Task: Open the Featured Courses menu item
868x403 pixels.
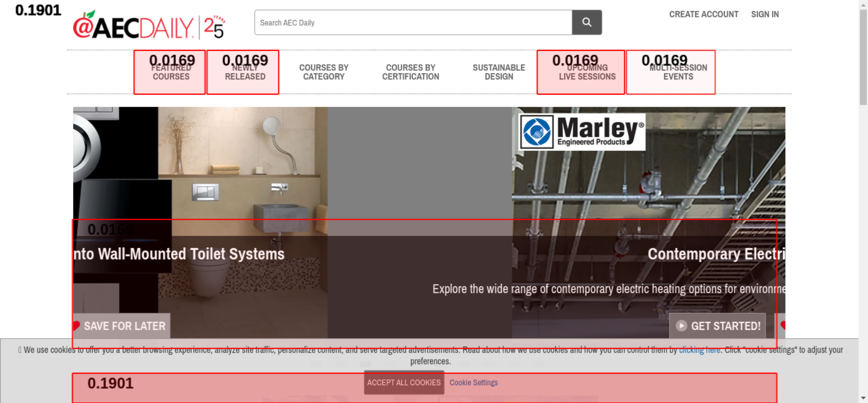Action: [x=171, y=72]
